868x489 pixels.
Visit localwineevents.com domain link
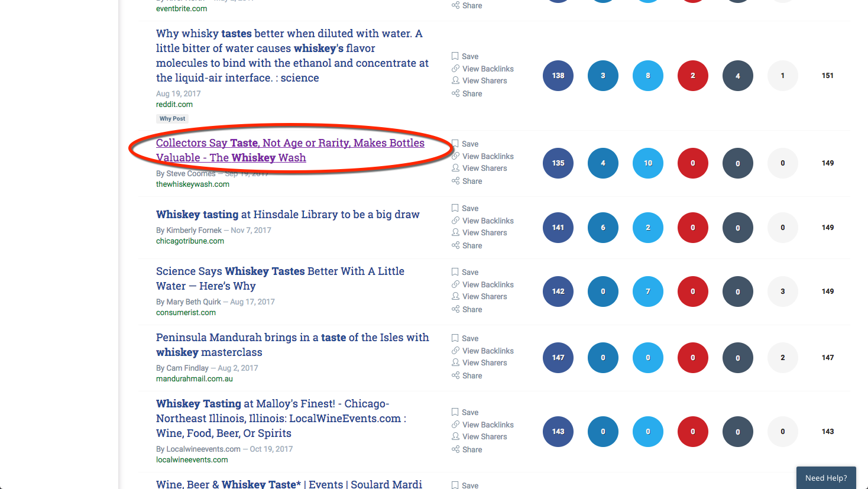pos(192,459)
